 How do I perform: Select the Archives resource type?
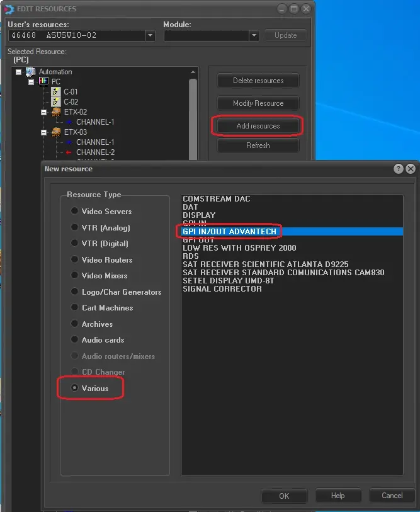[75, 324]
